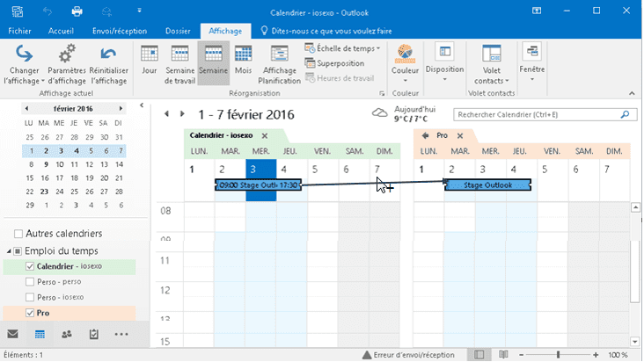Click Réinitialiser l'affichage

[x=109, y=64]
